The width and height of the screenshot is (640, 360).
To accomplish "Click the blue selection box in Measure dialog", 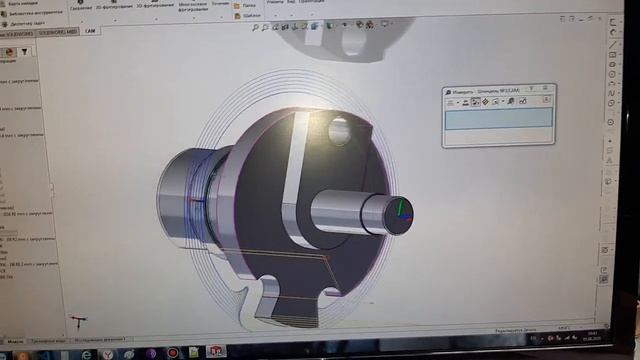I will point(498,118).
